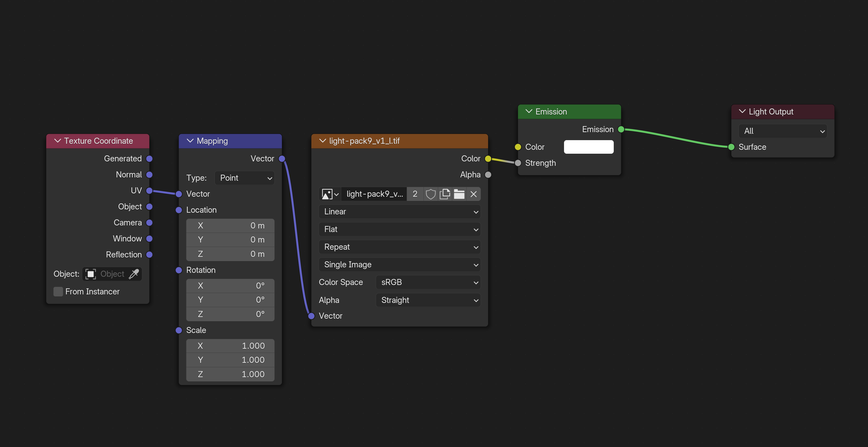
Task: Click the Scale X value field
Action: click(x=230, y=346)
